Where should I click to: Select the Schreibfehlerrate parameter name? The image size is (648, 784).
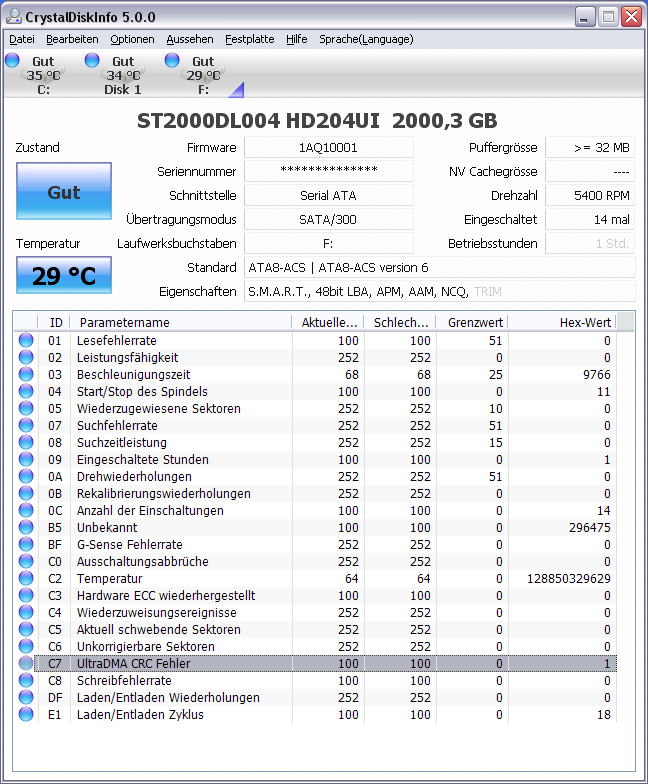(124, 680)
